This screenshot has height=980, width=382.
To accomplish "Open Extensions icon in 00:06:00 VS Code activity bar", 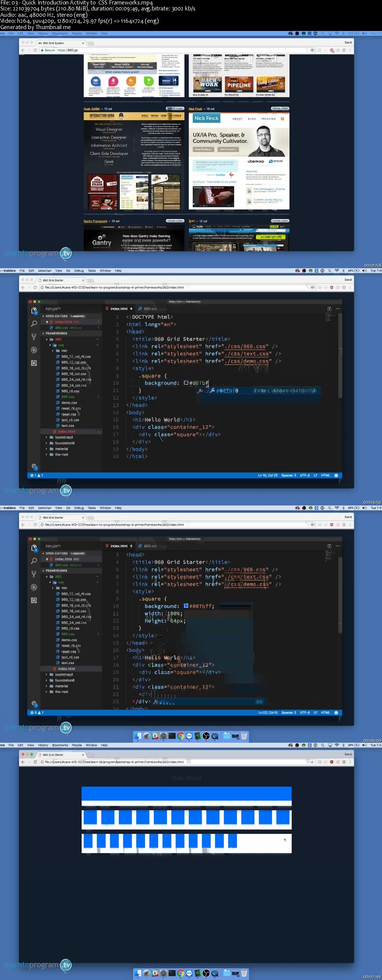I will (x=34, y=600).
